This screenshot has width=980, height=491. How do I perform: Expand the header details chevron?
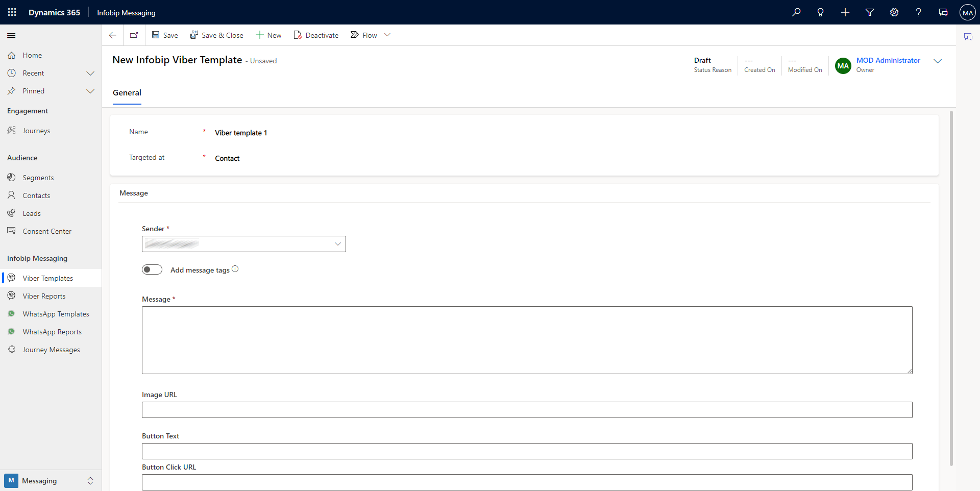(938, 61)
